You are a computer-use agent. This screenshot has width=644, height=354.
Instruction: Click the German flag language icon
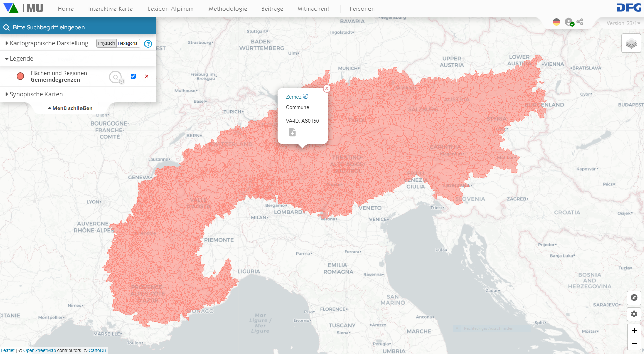pyautogui.click(x=556, y=22)
